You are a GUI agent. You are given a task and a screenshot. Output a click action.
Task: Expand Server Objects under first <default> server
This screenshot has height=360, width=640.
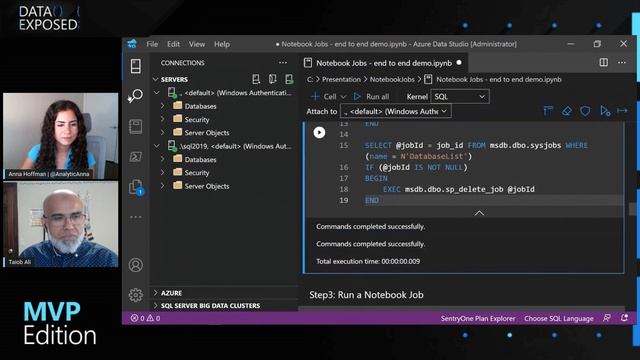click(x=163, y=132)
